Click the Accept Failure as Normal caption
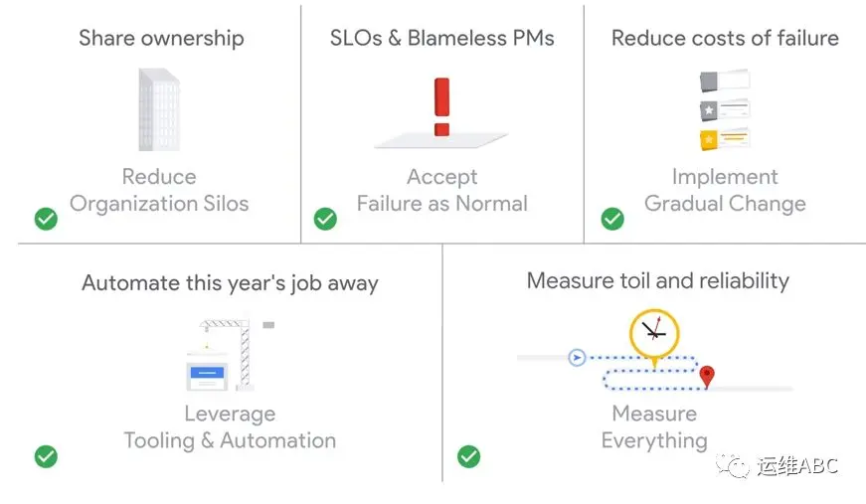 point(441,190)
